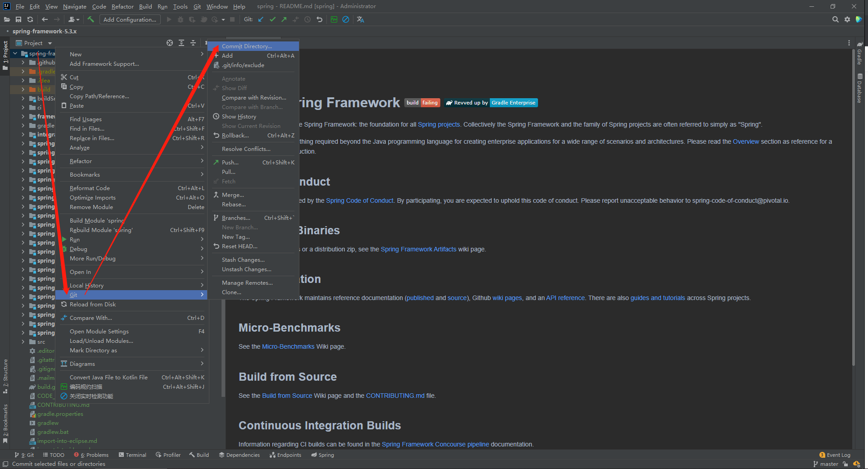The width and height of the screenshot is (868, 469).
Task: Click the Translate toolbar icon
Action: (x=360, y=19)
